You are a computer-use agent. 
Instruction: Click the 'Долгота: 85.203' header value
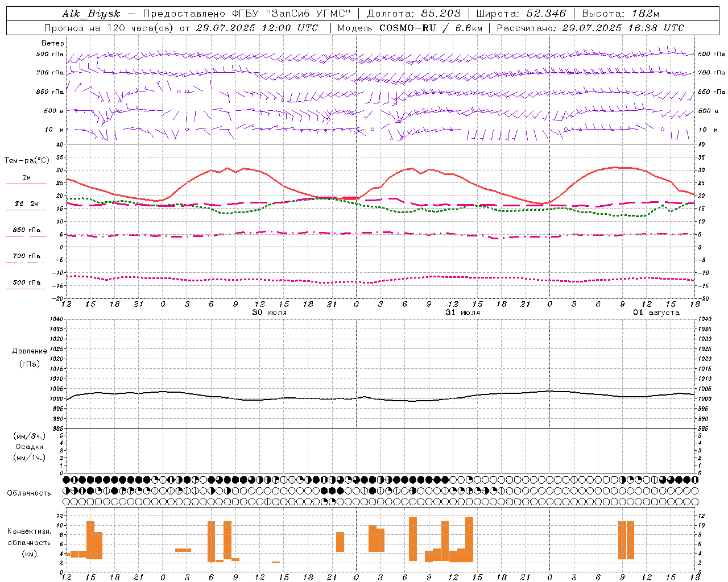[x=414, y=14]
